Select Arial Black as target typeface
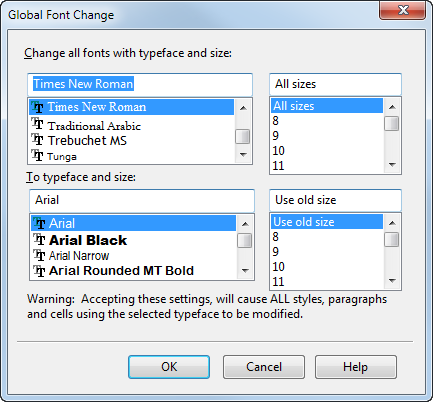Viewport: 433px width, 402px height. (133, 240)
